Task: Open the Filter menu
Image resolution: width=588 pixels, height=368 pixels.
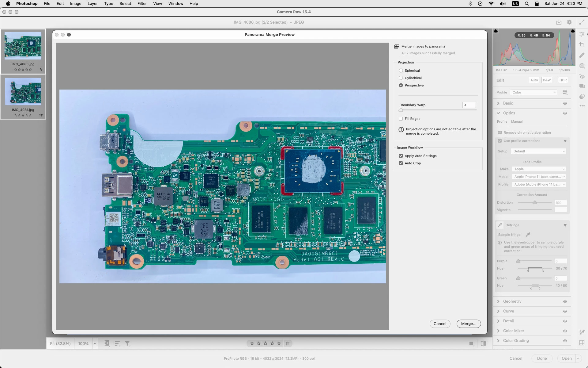Action: point(142,4)
